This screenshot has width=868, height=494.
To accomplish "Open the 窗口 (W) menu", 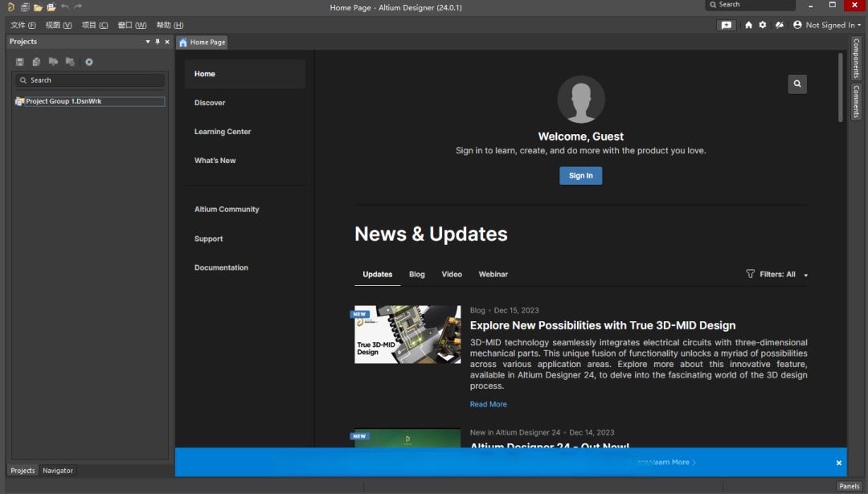I will pyautogui.click(x=133, y=25).
